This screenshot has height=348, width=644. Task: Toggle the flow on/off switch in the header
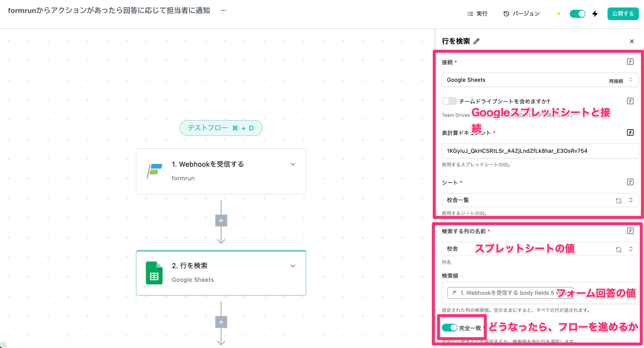[577, 14]
